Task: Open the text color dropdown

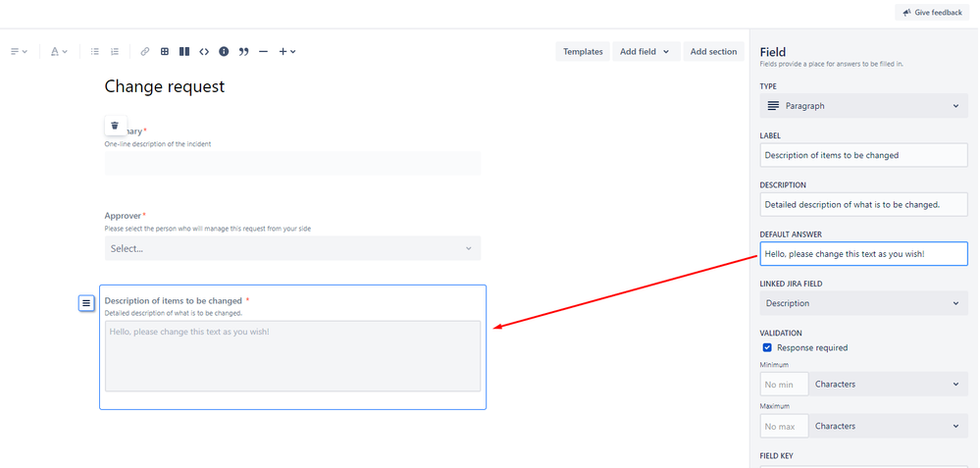Action: pyautogui.click(x=60, y=52)
